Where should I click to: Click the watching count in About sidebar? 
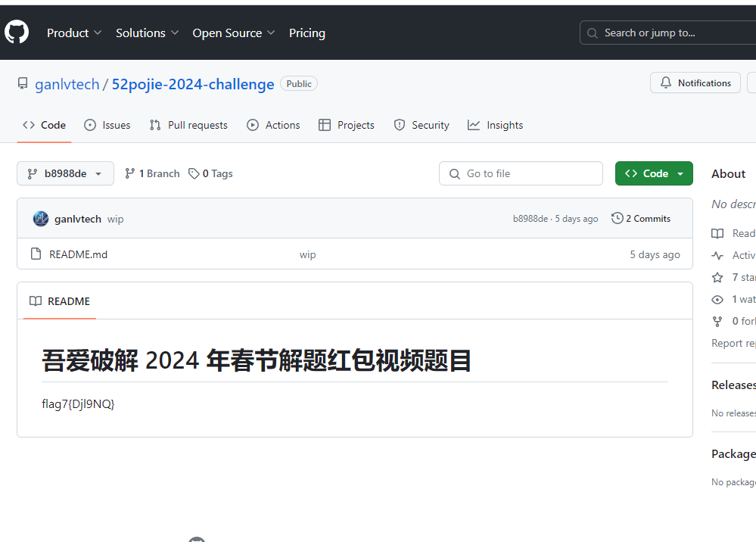coord(733,300)
